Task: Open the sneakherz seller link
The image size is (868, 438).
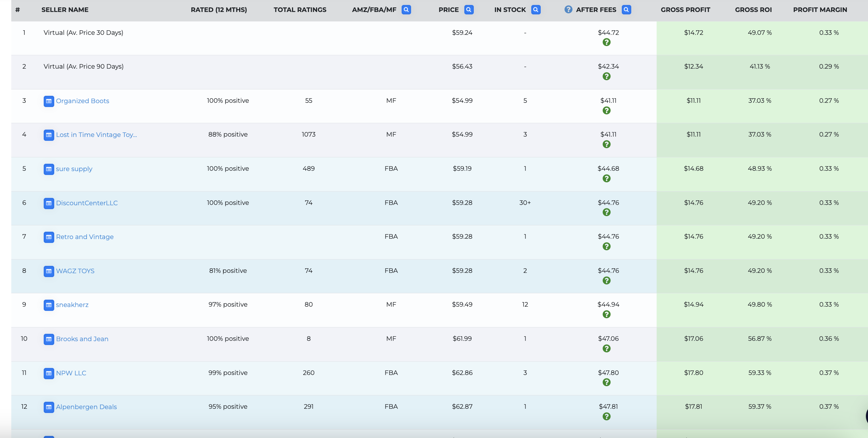Action: (x=72, y=305)
